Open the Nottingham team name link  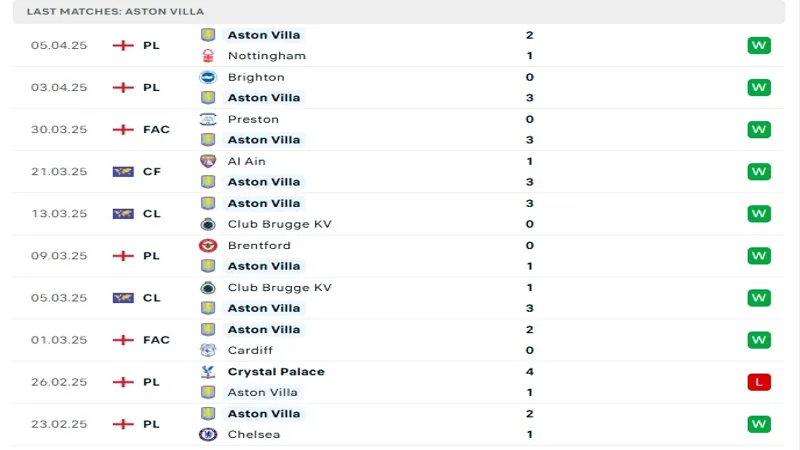[x=267, y=56]
